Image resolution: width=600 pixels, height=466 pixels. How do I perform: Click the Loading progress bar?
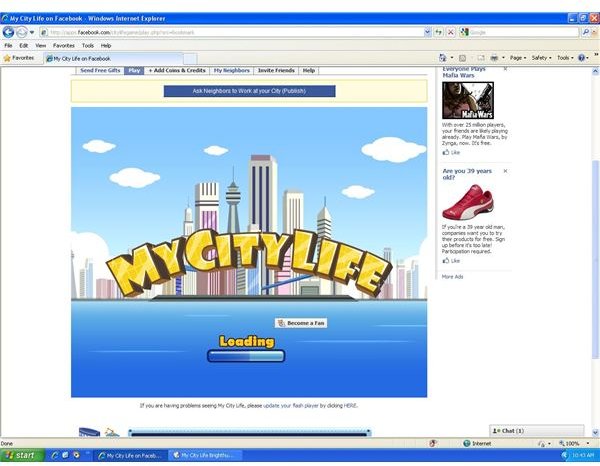coord(246,356)
